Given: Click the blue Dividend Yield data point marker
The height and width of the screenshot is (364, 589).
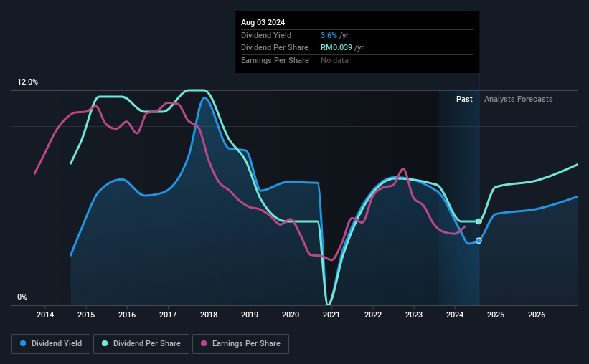Looking at the screenshot, I should click(x=479, y=241).
